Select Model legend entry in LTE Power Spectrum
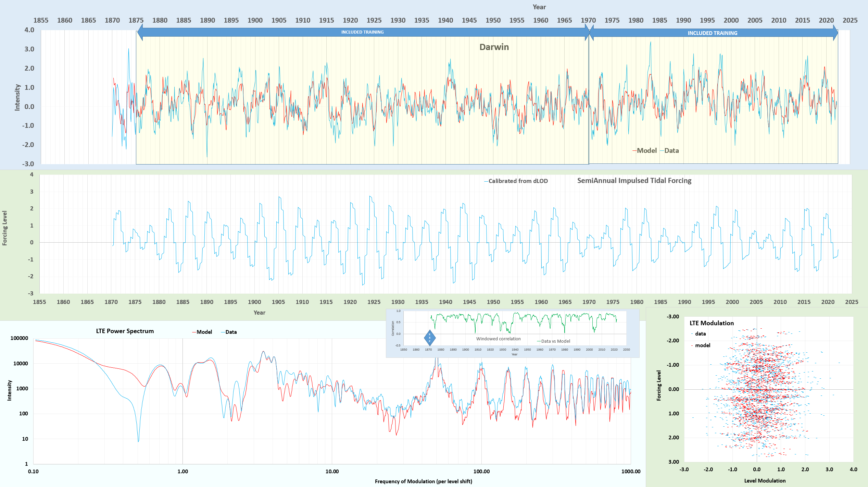This screenshot has width=868, height=487. tap(202, 332)
